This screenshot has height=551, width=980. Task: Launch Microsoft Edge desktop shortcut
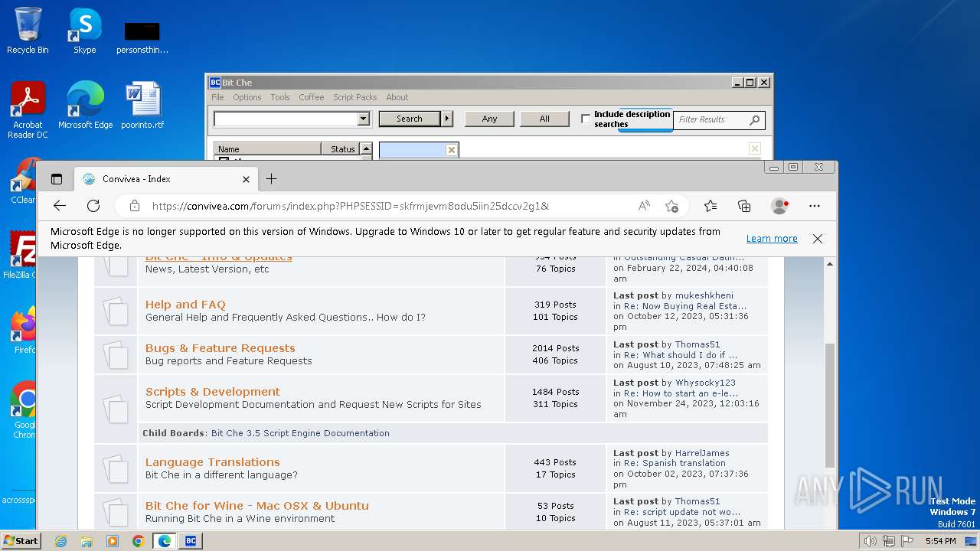pyautogui.click(x=85, y=105)
